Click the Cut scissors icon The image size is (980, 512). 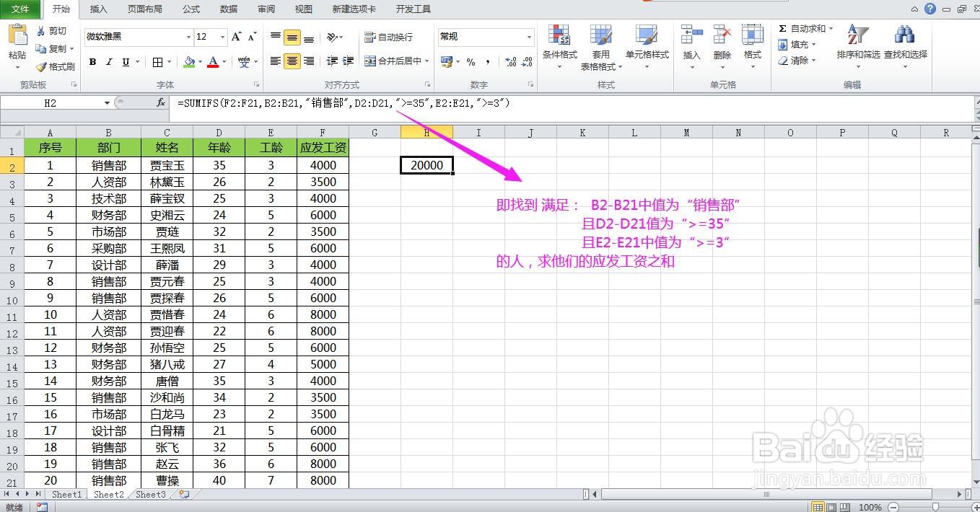pos(41,31)
